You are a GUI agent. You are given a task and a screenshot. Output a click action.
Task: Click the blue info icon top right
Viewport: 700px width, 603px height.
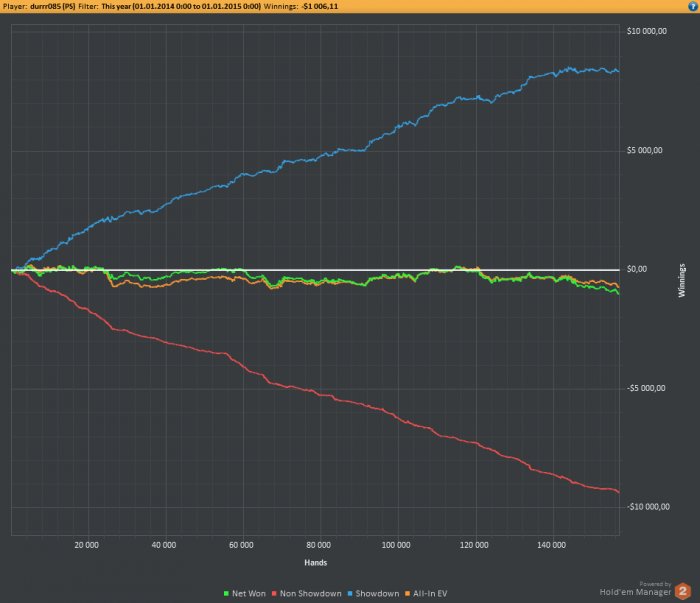[692, 6]
